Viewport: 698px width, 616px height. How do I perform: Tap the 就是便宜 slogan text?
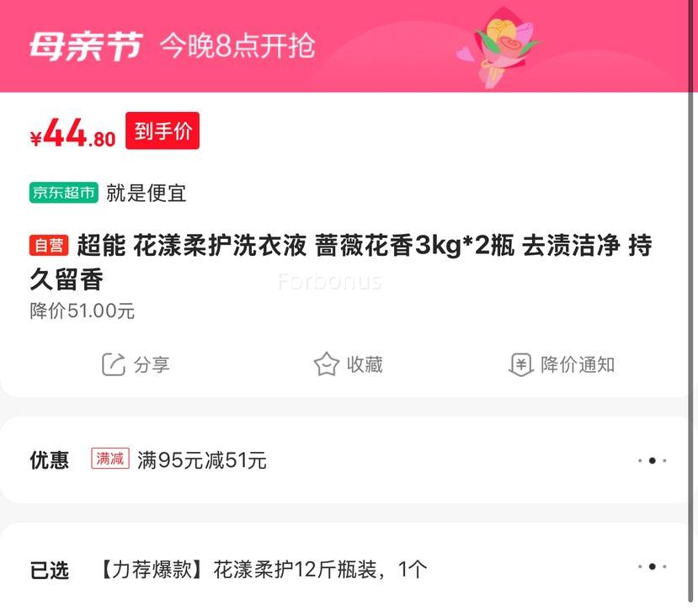tap(146, 193)
